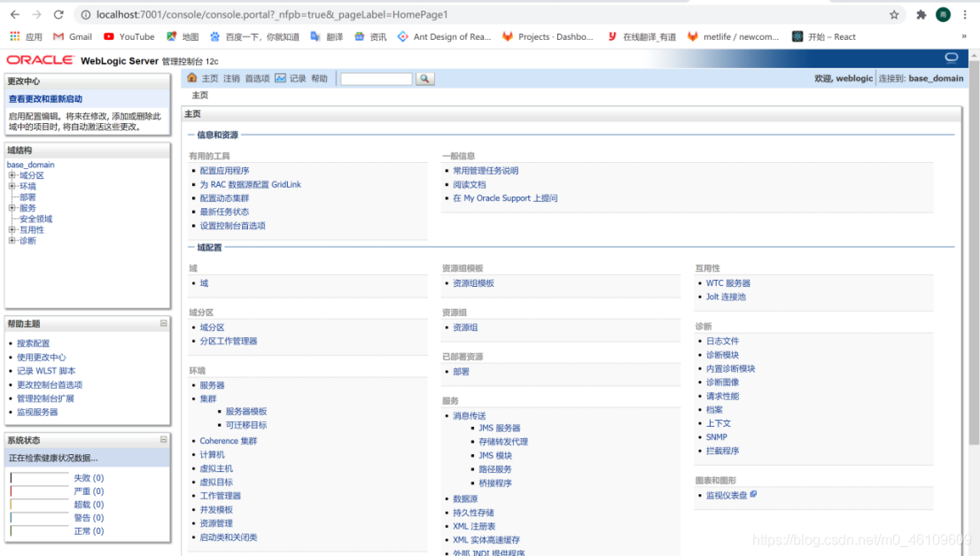Bookmark this page with the star icon
This screenshot has width=980, height=556.
pos(894,14)
